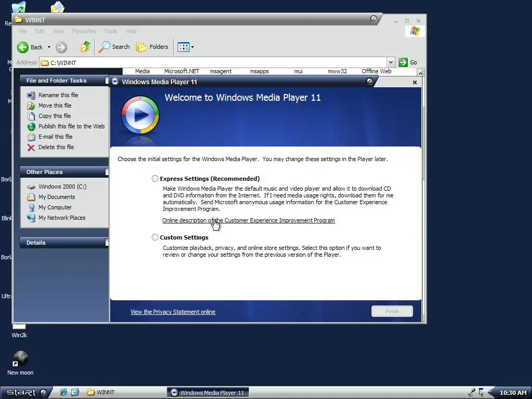The image size is (532, 399).
Task: Click the Go button next to address bar
Action: pyautogui.click(x=407, y=62)
